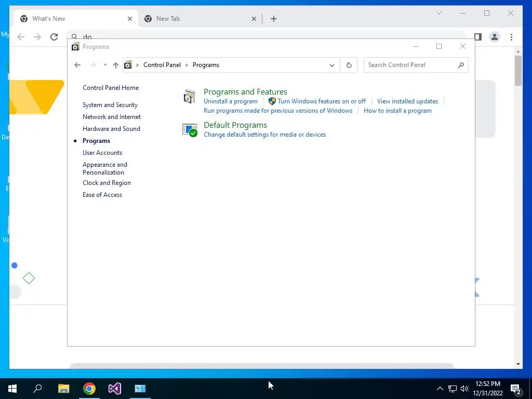Viewport: 532px width, 399px height.
Task: Open Appearance and Personalization
Action: click(x=105, y=168)
